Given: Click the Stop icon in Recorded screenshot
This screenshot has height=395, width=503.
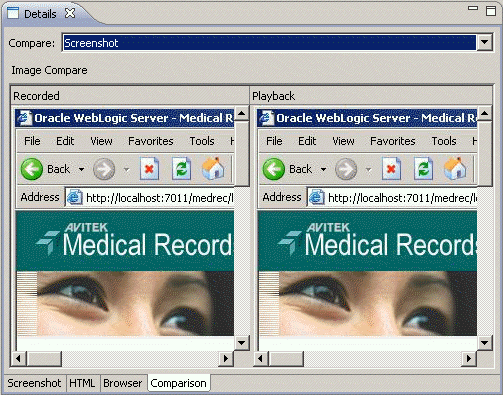Looking at the screenshot, I should coord(149,169).
